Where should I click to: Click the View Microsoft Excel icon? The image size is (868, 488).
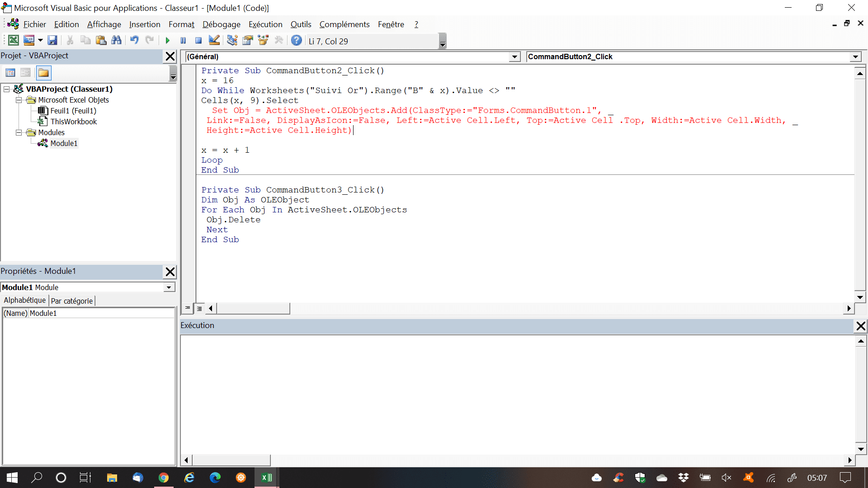14,41
